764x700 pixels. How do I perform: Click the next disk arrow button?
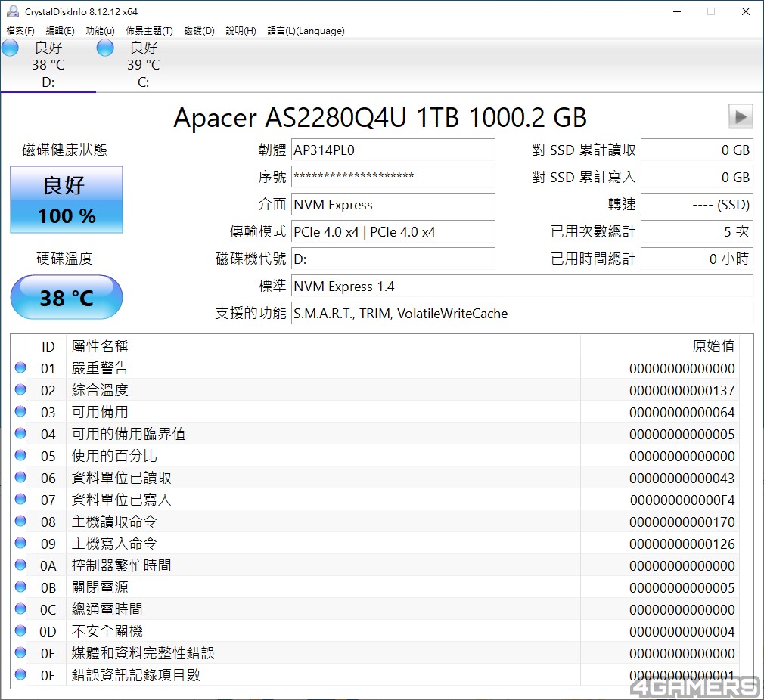pos(741,116)
